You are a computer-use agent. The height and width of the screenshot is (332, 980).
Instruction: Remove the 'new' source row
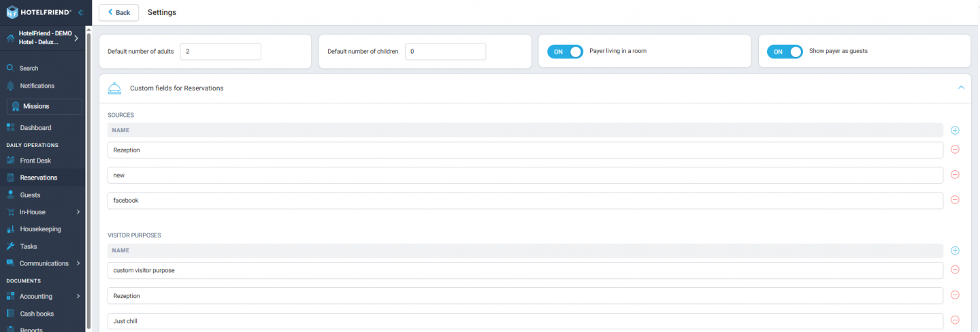coord(955,175)
